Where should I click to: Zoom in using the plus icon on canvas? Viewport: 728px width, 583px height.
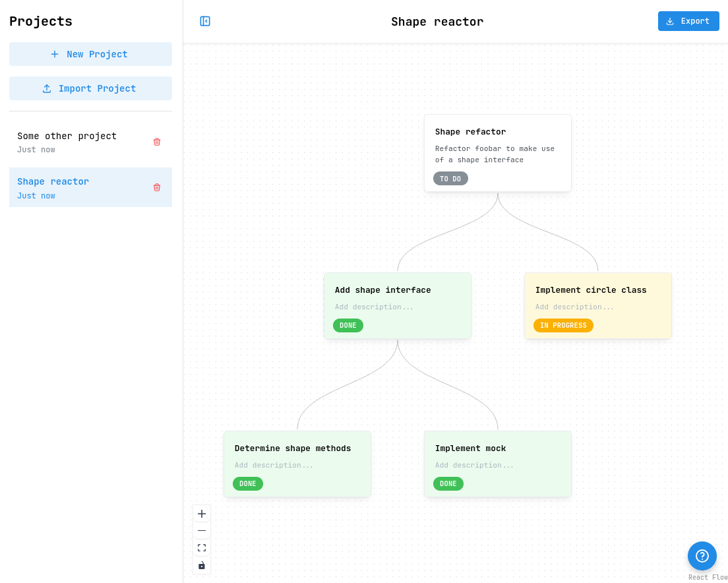click(201, 513)
